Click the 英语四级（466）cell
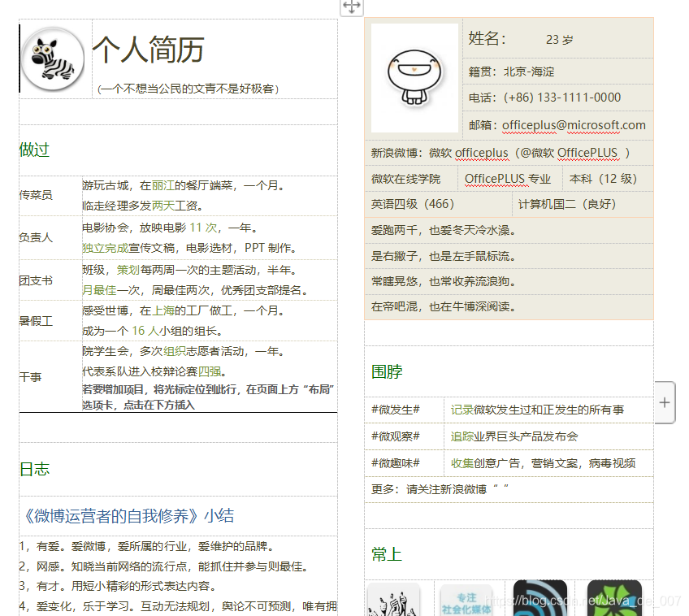The image size is (689, 616). point(413,204)
